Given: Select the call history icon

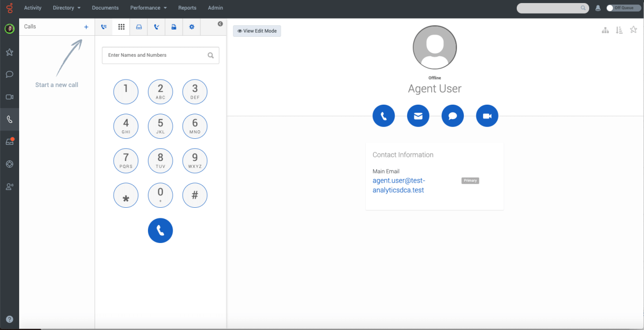Looking at the screenshot, I should click(x=104, y=27).
